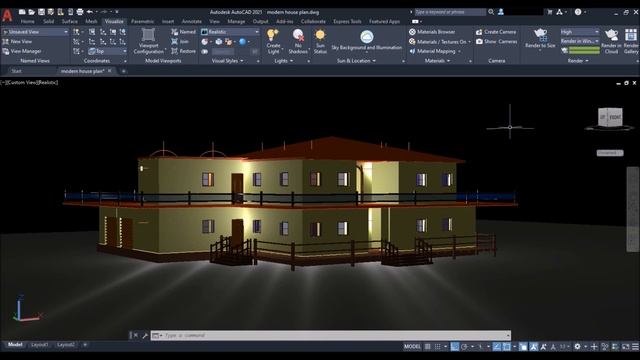640x360 pixels.
Task: Toggle ortho mode in status bar
Action: point(455,347)
